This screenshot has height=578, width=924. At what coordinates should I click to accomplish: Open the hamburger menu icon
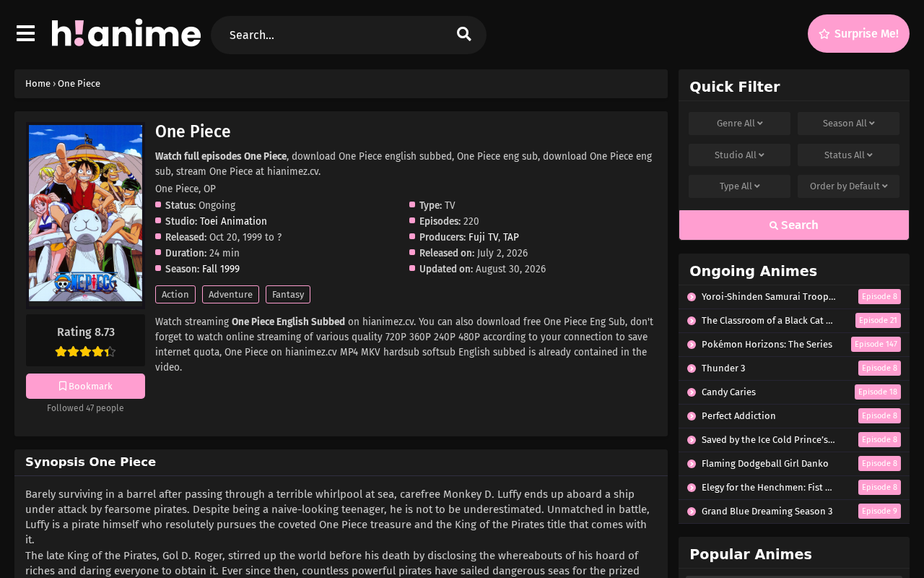pos(25,33)
